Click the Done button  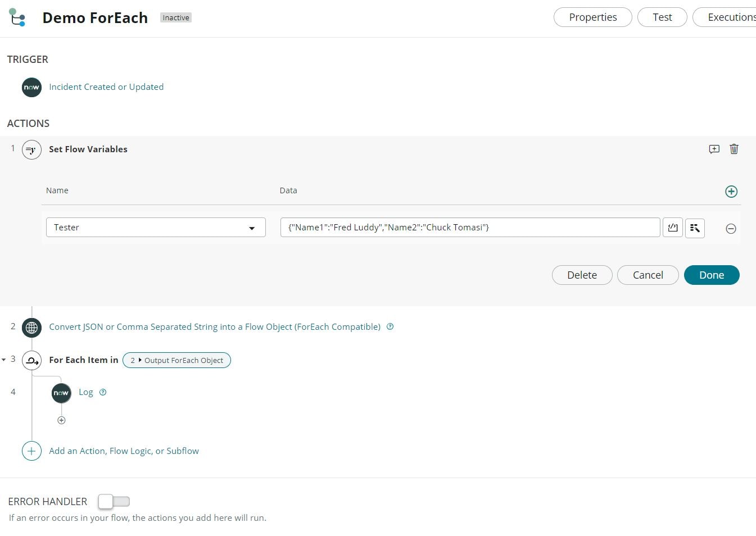click(712, 275)
